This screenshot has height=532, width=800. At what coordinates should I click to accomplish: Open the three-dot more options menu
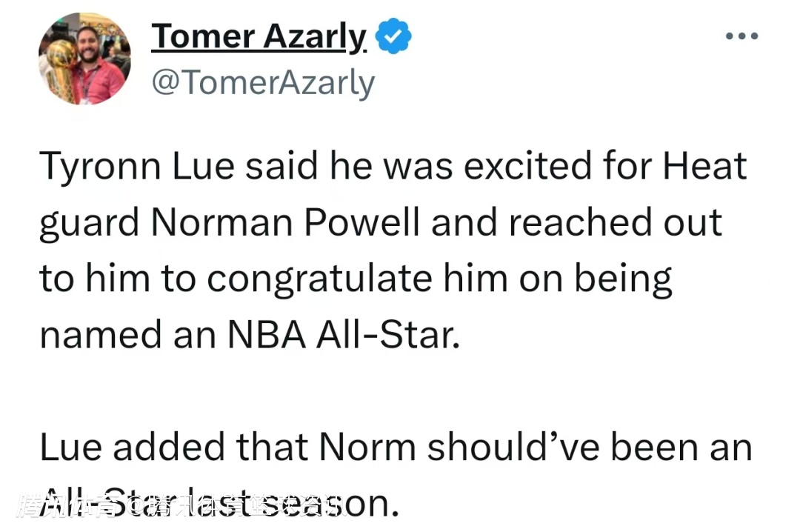pos(741,36)
